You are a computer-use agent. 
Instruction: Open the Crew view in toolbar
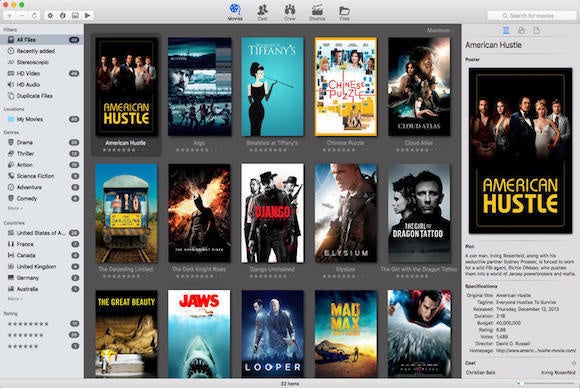click(290, 12)
